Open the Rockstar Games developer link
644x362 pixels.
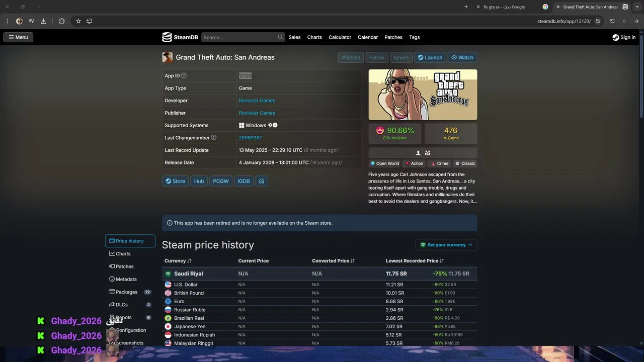coord(257,101)
